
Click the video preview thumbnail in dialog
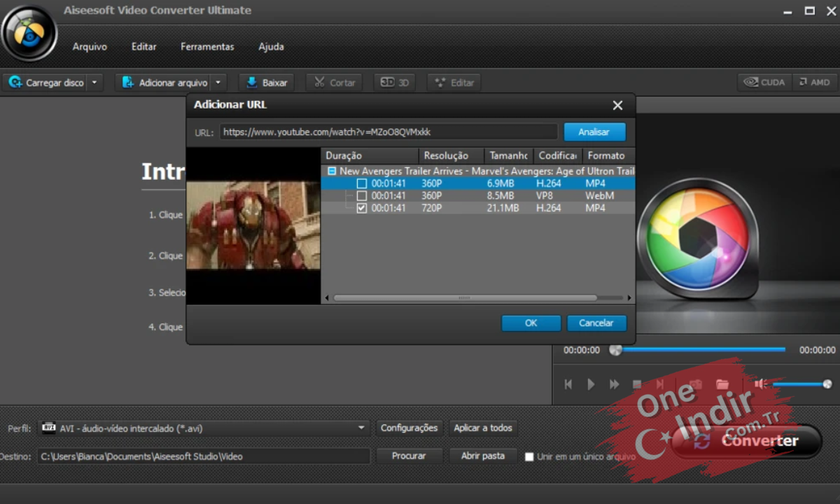click(x=253, y=225)
